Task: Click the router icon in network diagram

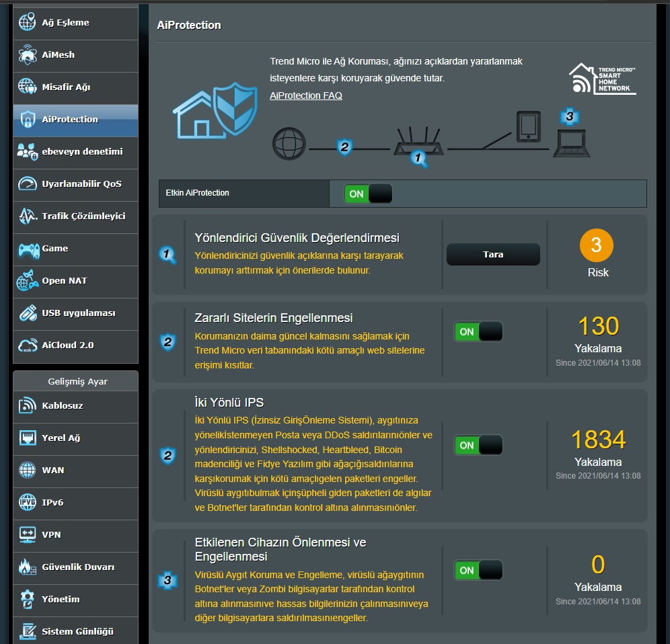Action: tap(418, 141)
